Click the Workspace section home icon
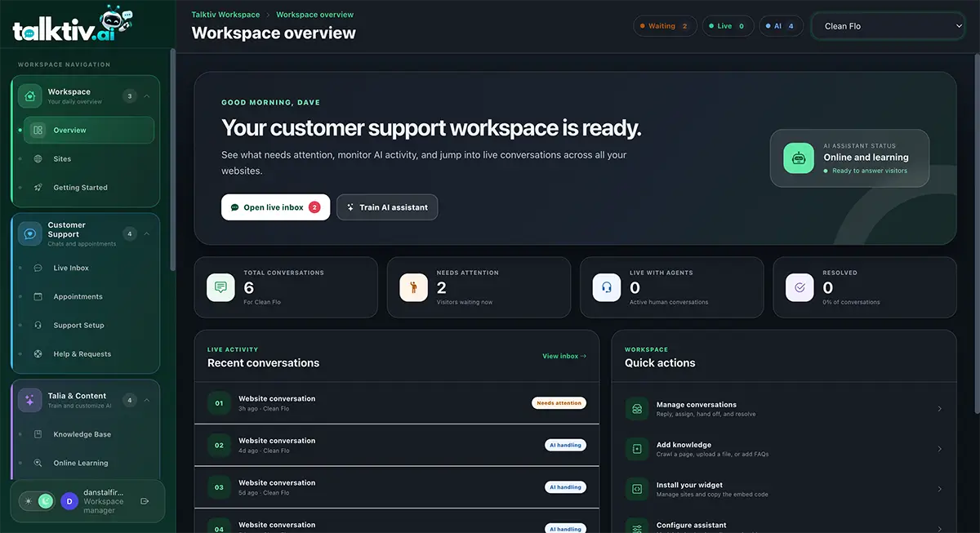Image resolution: width=980 pixels, height=533 pixels. click(x=30, y=96)
